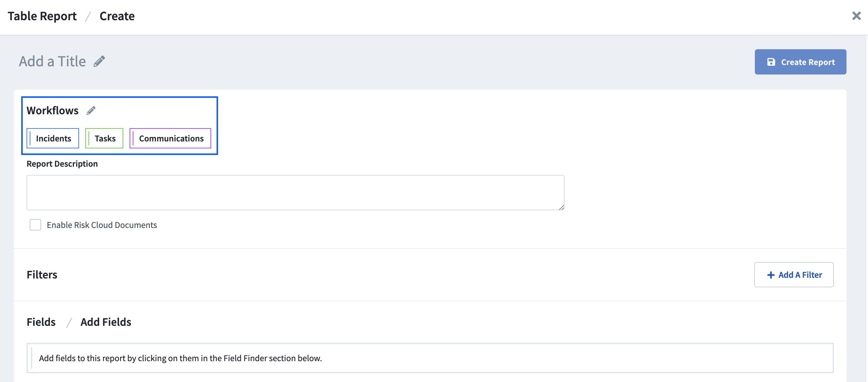The image size is (868, 382).
Task: Select the Tasks workflow tag
Action: point(104,138)
